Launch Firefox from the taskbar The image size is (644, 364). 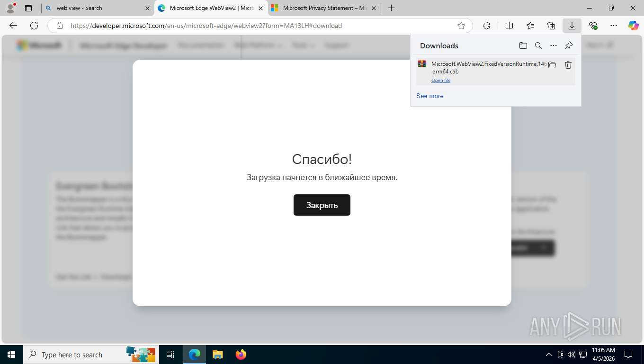[241, 355]
